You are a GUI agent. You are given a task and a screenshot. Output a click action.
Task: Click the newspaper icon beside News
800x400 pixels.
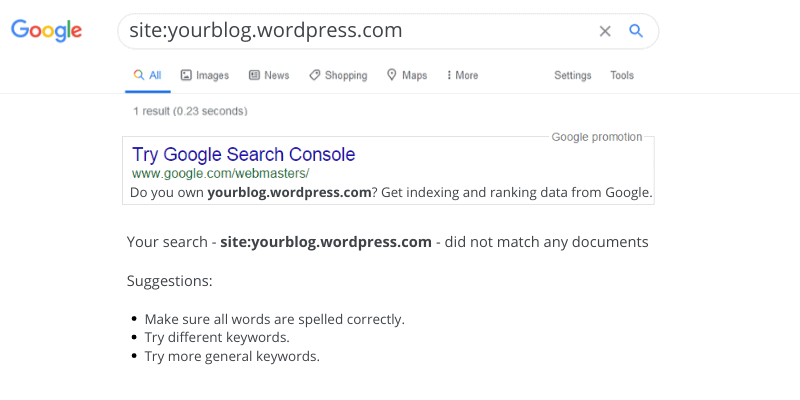click(x=254, y=75)
